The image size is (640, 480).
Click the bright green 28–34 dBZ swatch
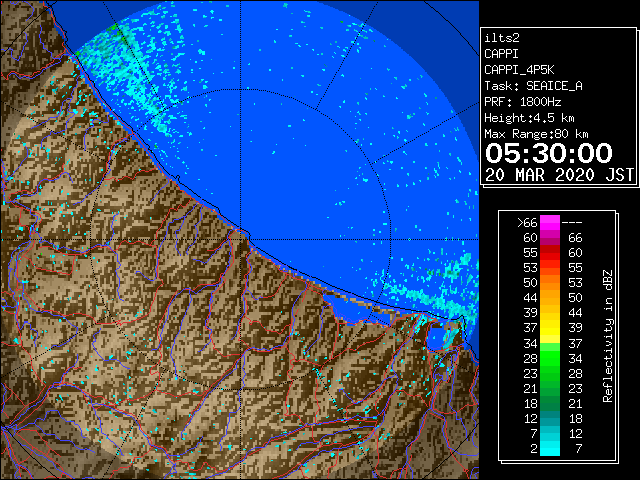(550, 358)
